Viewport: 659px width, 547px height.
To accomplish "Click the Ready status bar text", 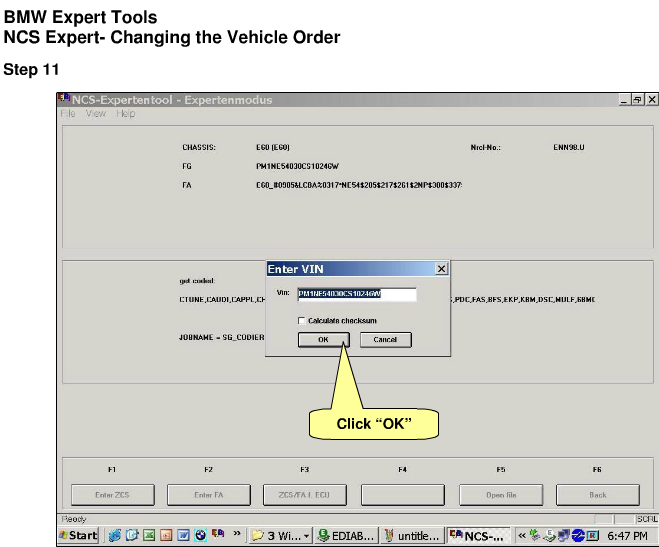I will coord(74,519).
